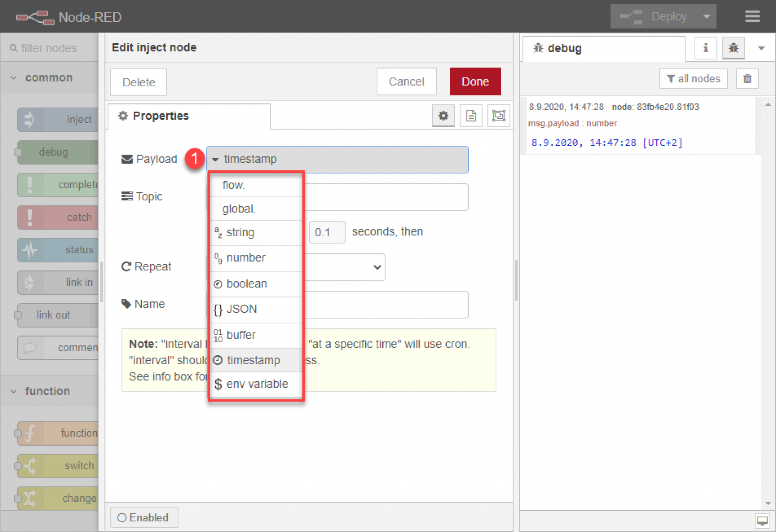Open node description document icon
Viewport: 776px width, 532px height.
click(x=471, y=115)
